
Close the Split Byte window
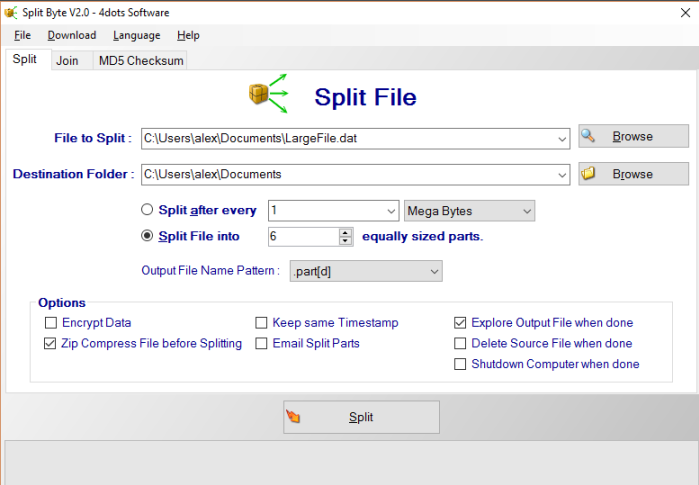[x=685, y=12]
